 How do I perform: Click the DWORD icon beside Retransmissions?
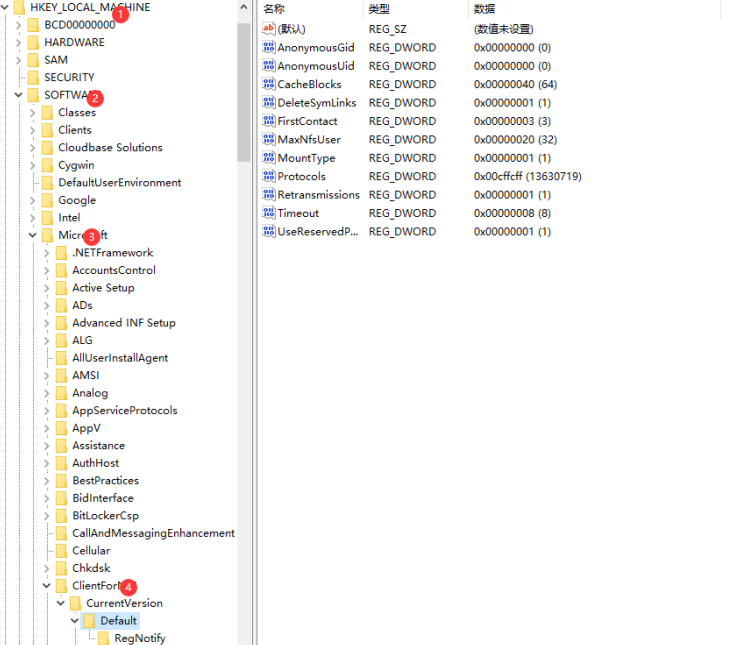269,195
